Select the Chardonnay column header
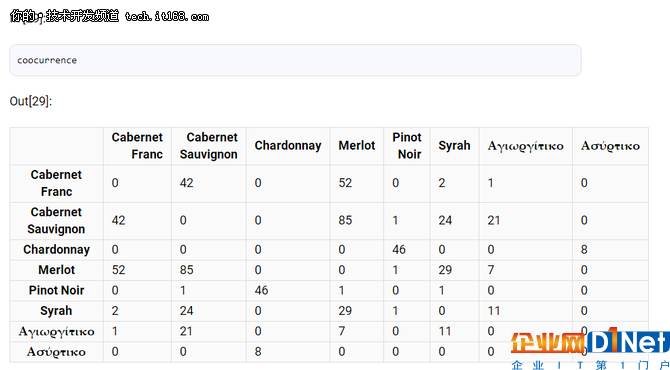 (288, 146)
